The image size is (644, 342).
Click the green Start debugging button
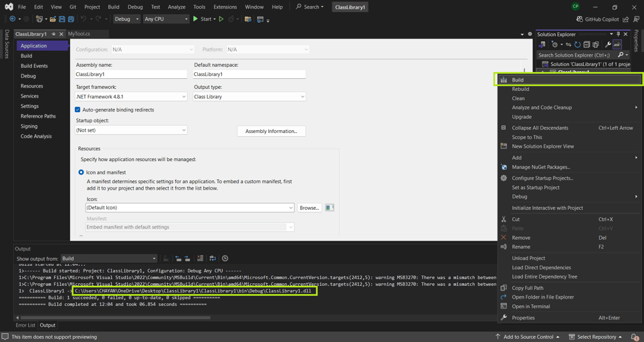[195, 19]
